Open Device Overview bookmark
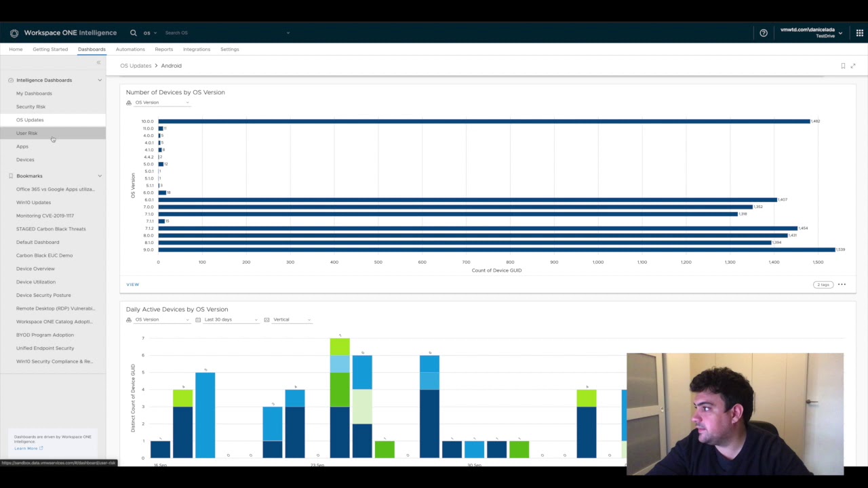868x488 pixels. click(35, 268)
